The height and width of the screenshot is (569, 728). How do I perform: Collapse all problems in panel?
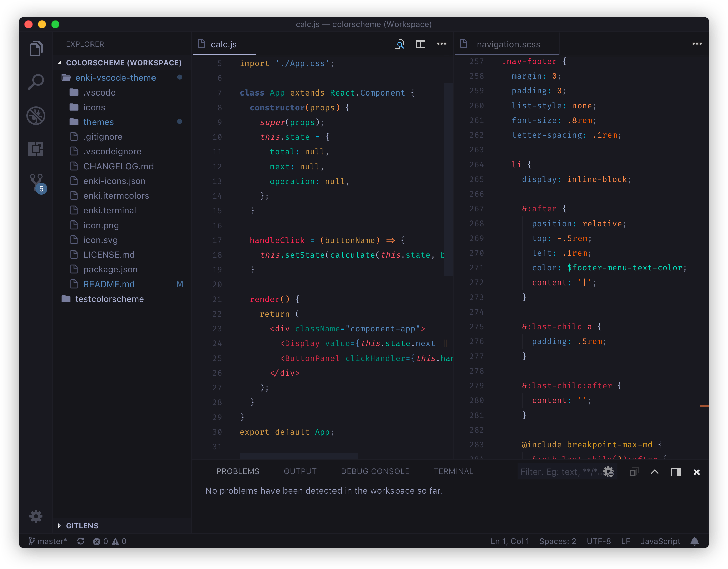[633, 472]
